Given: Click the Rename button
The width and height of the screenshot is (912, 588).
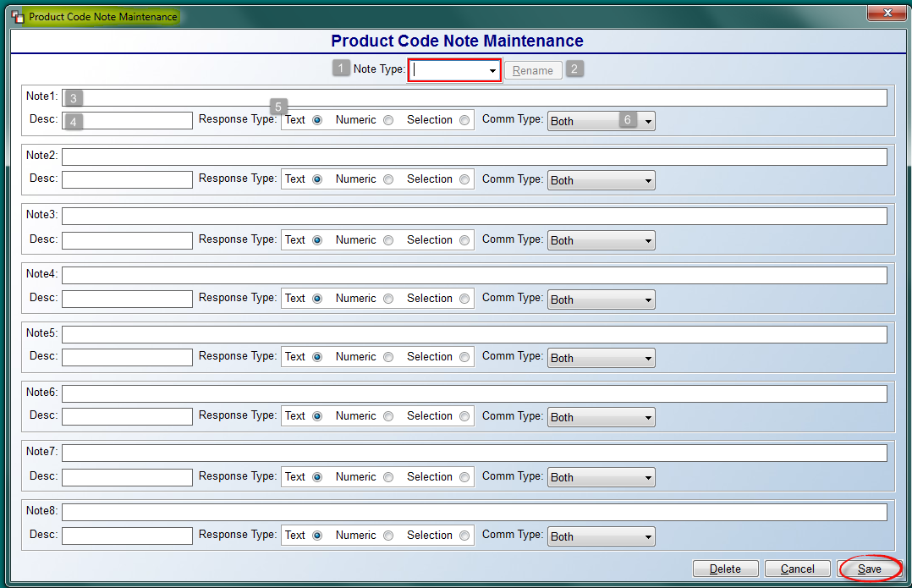Looking at the screenshot, I should (x=533, y=70).
